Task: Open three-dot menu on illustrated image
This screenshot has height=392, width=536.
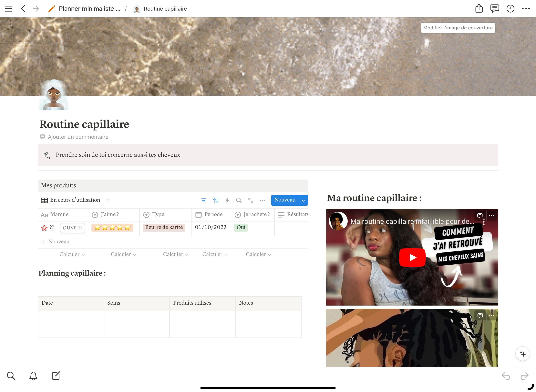Action: click(x=492, y=315)
